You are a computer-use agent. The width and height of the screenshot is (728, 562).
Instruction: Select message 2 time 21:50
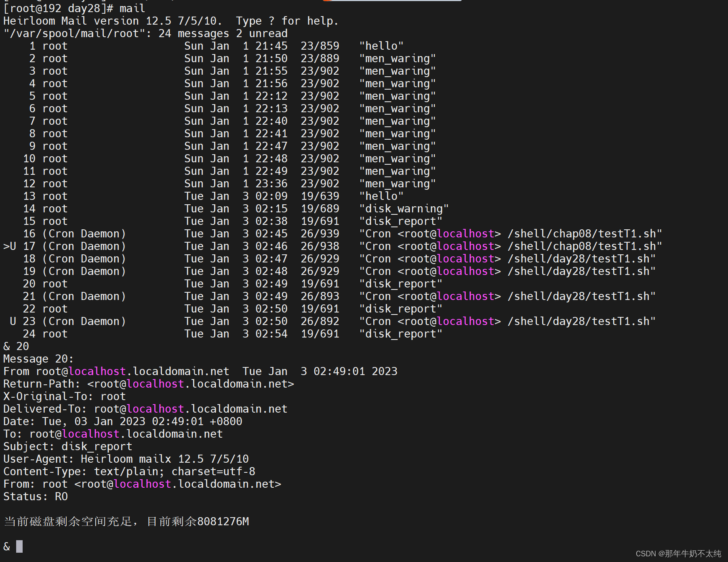point(271,59)
